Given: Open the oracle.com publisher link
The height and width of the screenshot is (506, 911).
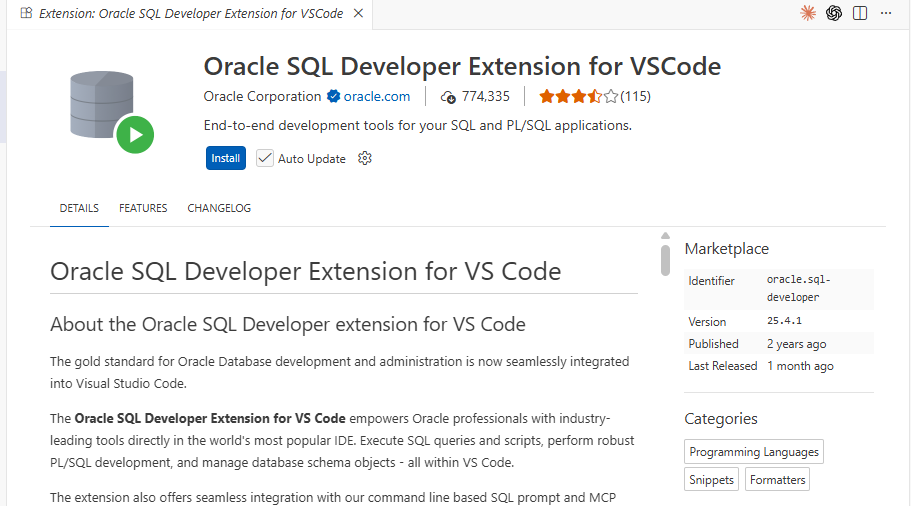Looking at the screenshot, I should coord(376,96).
